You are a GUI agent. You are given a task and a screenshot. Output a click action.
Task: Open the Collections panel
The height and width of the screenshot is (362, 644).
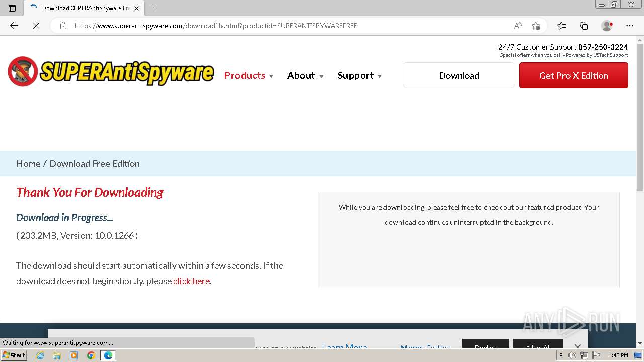pos(584,26)
